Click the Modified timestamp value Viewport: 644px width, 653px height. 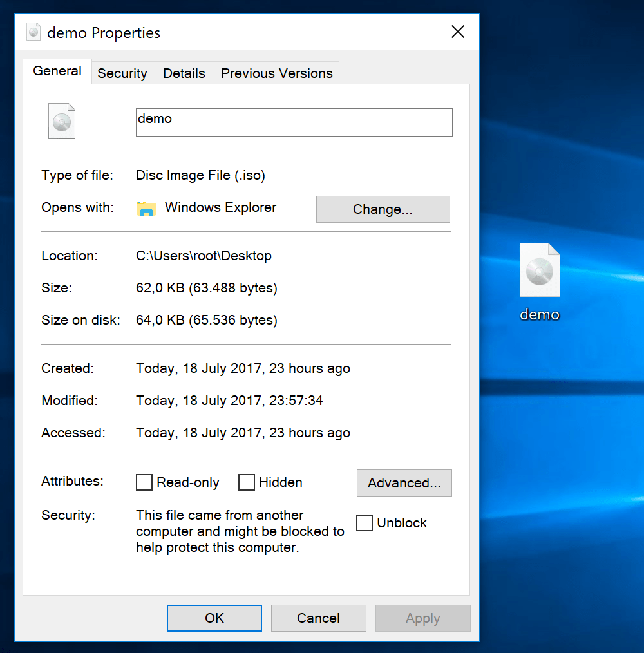pos(229,401)
